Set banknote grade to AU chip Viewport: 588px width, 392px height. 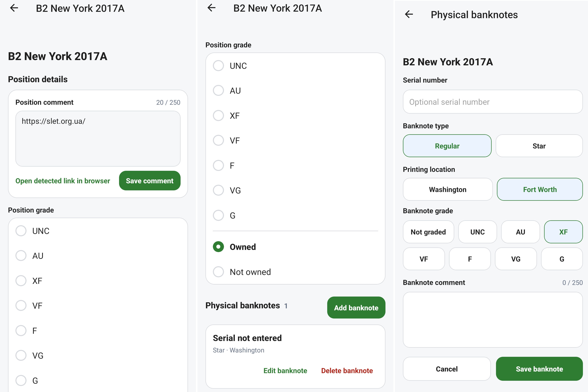[520, 232]
